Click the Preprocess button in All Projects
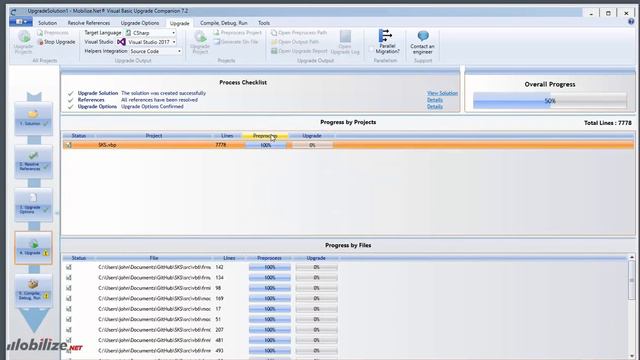 pyautogui.click(x=53, y=33)
